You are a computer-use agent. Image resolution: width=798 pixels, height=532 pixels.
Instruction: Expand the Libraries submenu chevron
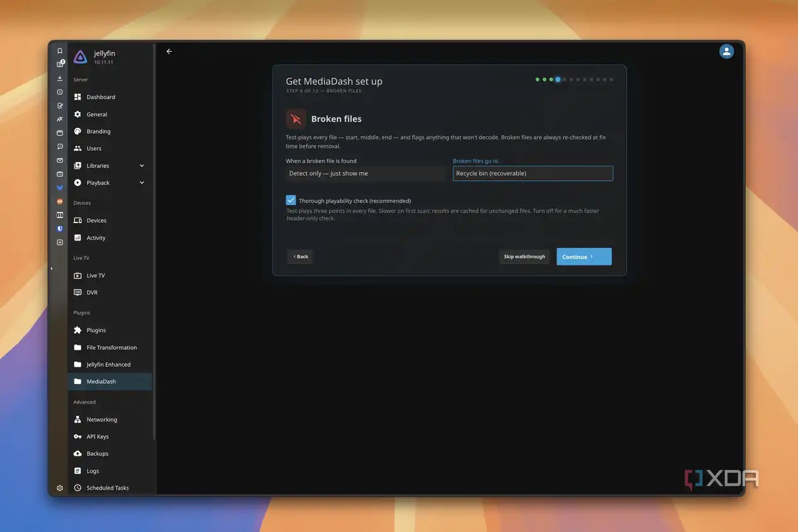[x=142, y=166]
